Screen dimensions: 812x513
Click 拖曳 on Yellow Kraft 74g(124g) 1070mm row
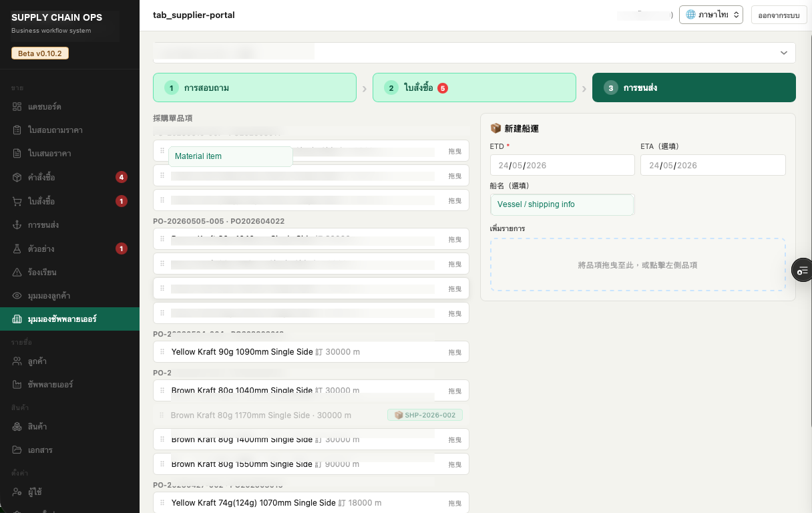tap(455, 503)
